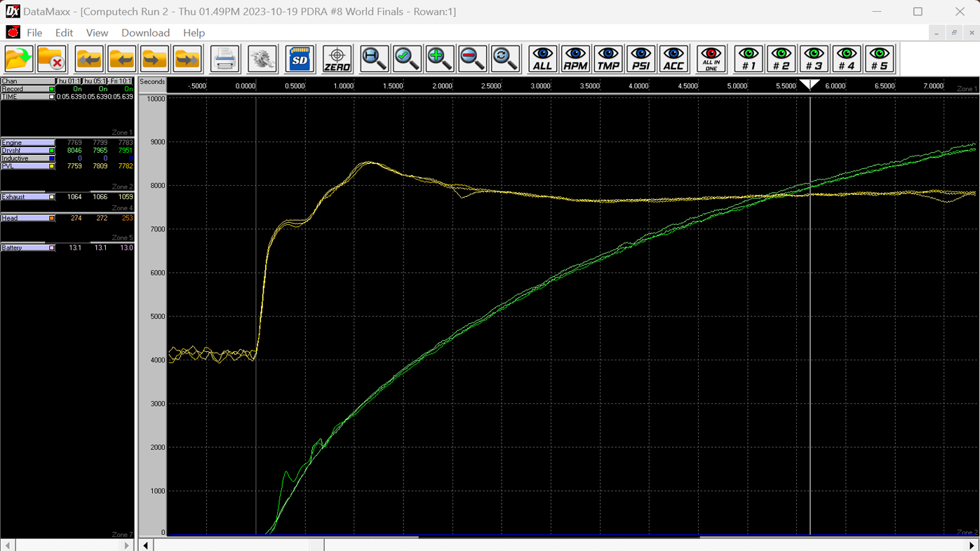980x551 pixels.
Task: Zoom out of the graph
Action: (x=472, y=59)
